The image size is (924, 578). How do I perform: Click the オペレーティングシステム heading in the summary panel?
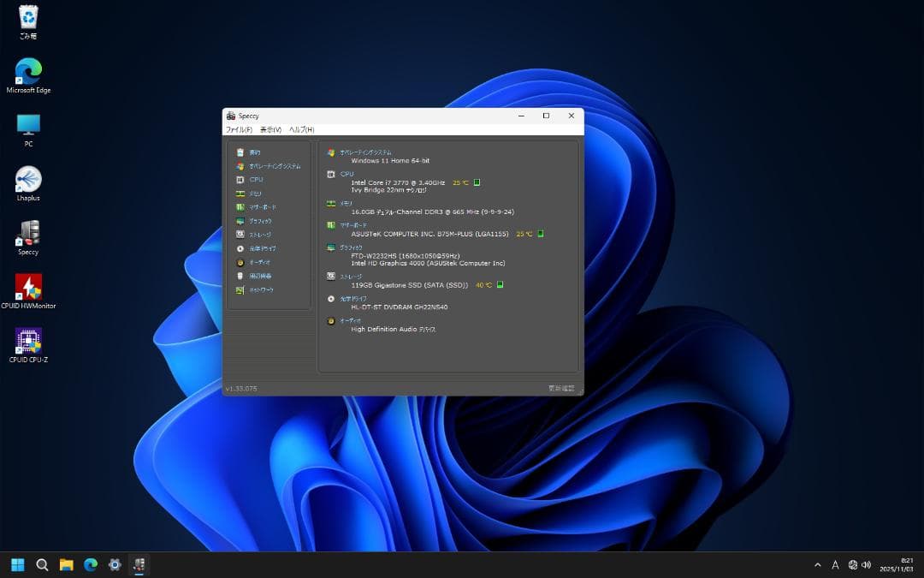(365, 152)
